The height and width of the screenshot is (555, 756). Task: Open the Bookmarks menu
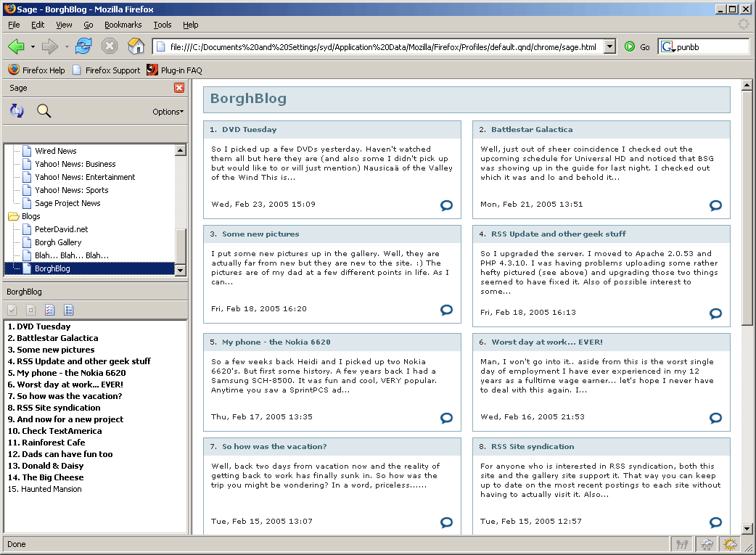123,25
